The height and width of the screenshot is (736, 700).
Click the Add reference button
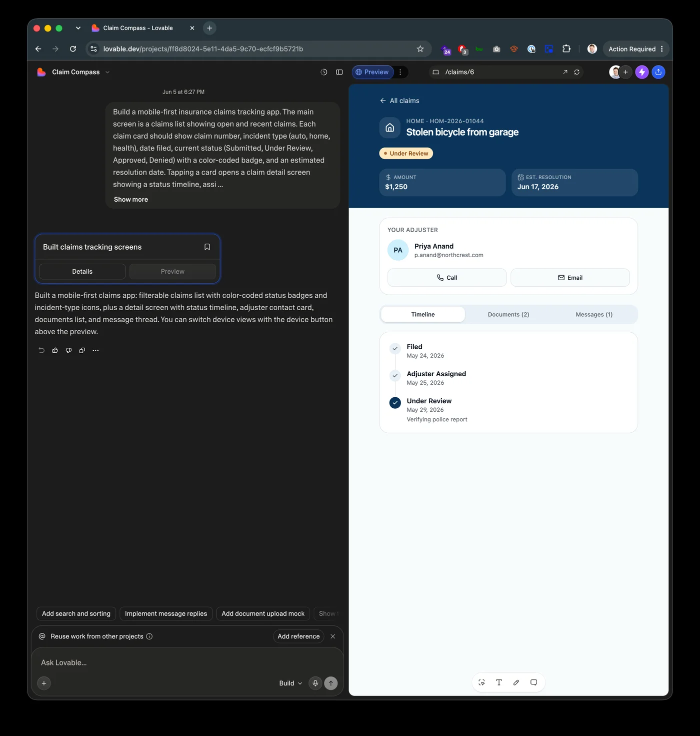tap(298, 636)
